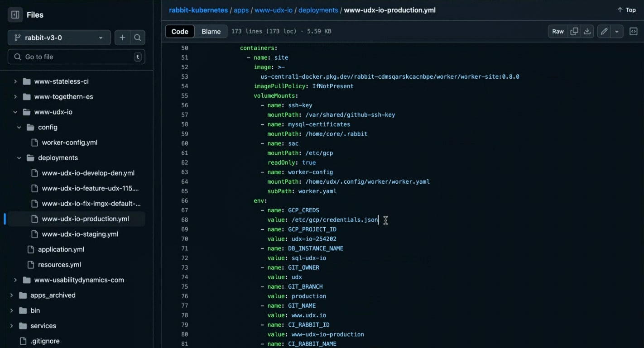Open the symbols panel icon
This screenshot has width=644, height=348.
coord(634,31)
